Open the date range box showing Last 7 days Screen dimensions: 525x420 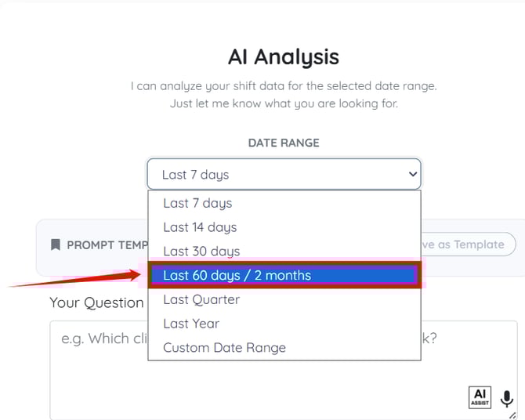point(282,174)
